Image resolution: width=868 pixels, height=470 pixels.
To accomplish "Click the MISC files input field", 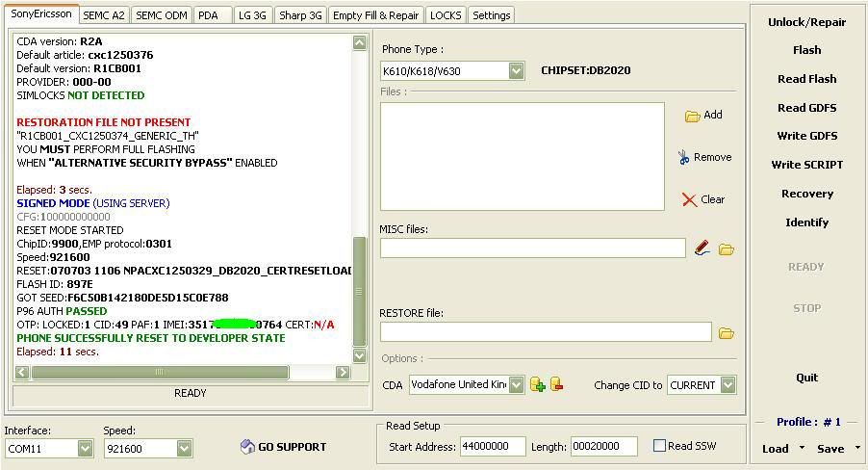I will pyautogui.click(x=532, y=248).
